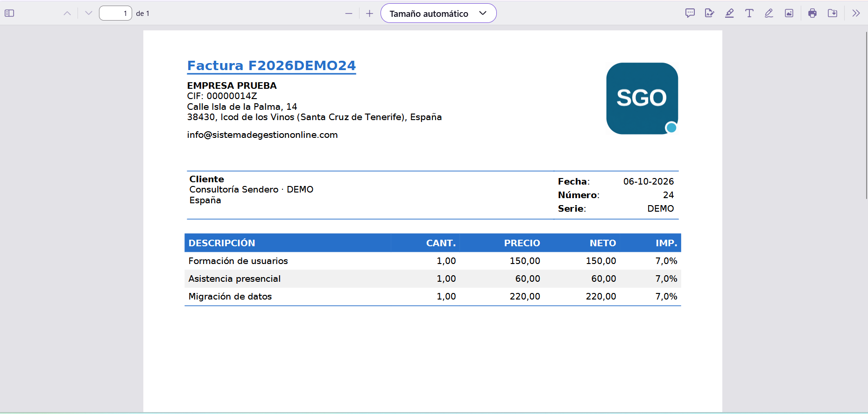Save the PDF file icon
This screenshot has height=414, width=868.
click(833, 13)
